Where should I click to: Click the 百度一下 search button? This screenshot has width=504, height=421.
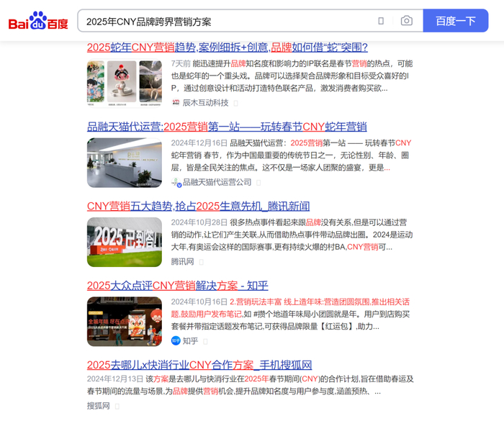coord(456,21)
